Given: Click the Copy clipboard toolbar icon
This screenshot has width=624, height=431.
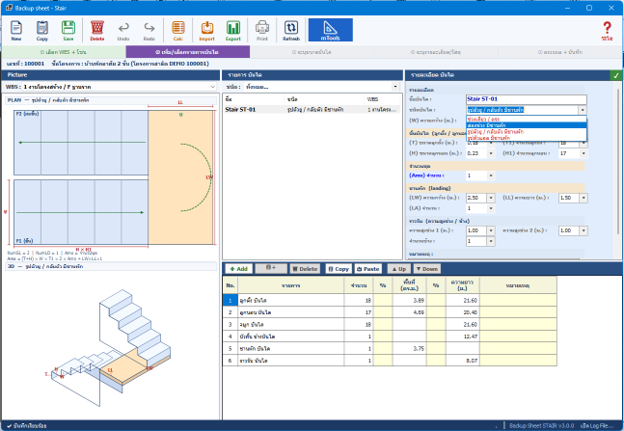Looking at the screenshot, I should click(x=42, y=31).
